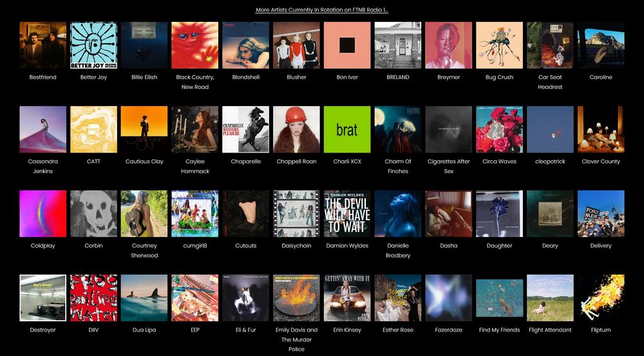This screenshot has height=356, width=644.
Task: Open the Breymer album cover
Action: [x=448, y=45]
